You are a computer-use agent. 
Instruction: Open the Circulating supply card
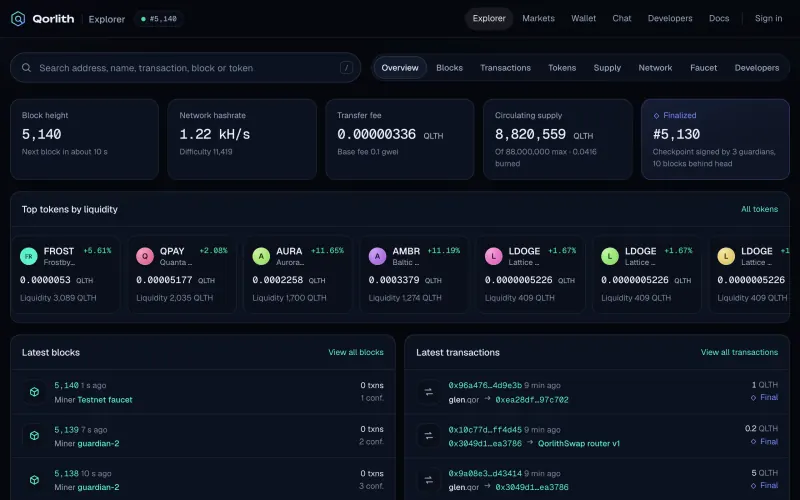(558, 139)
